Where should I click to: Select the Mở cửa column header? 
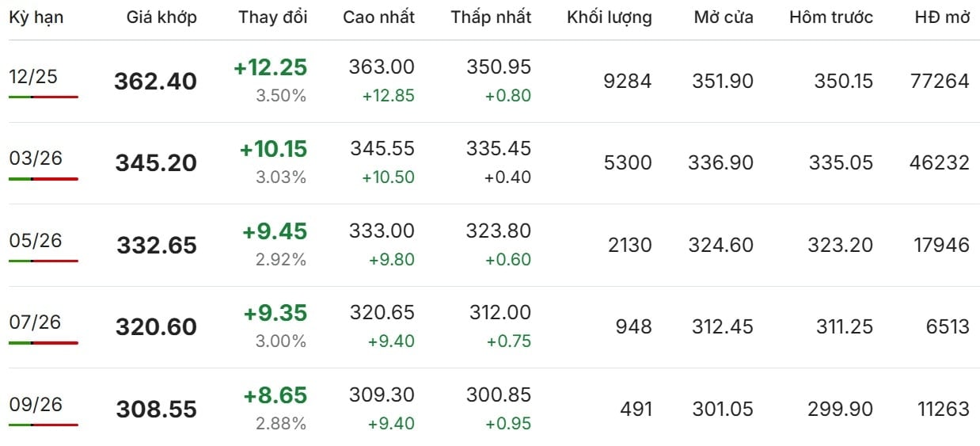pyautogui.click(x=724, y=17)
